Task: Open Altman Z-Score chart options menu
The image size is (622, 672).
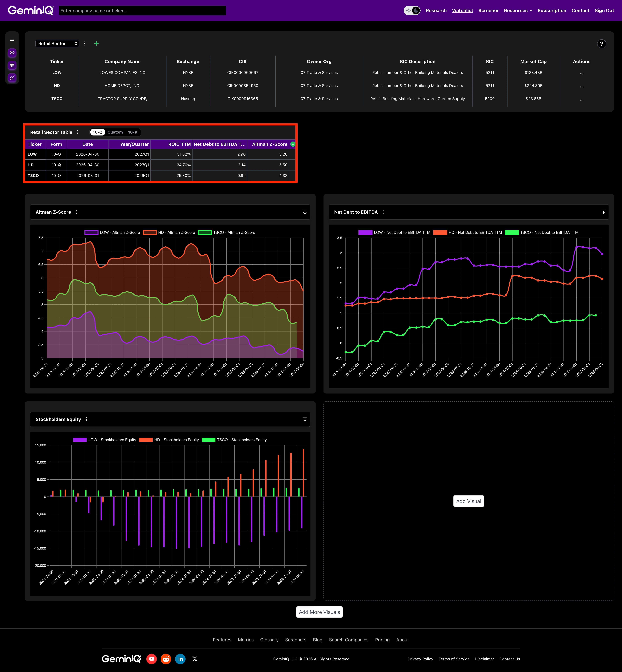Action: 76,212
